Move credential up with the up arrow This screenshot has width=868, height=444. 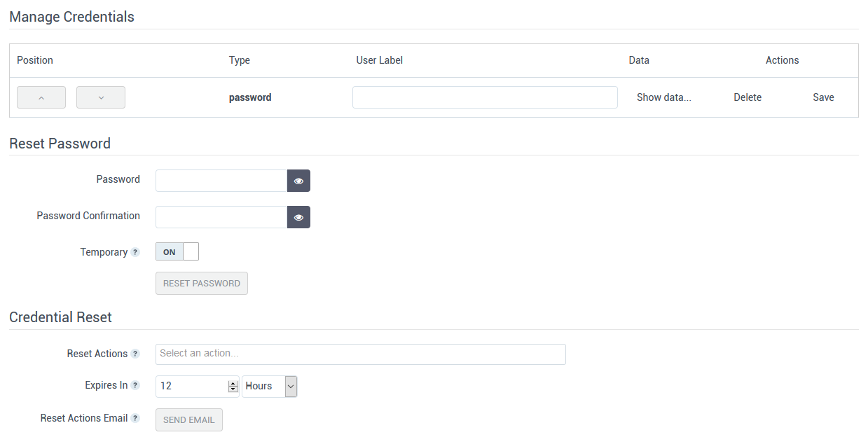41,97
